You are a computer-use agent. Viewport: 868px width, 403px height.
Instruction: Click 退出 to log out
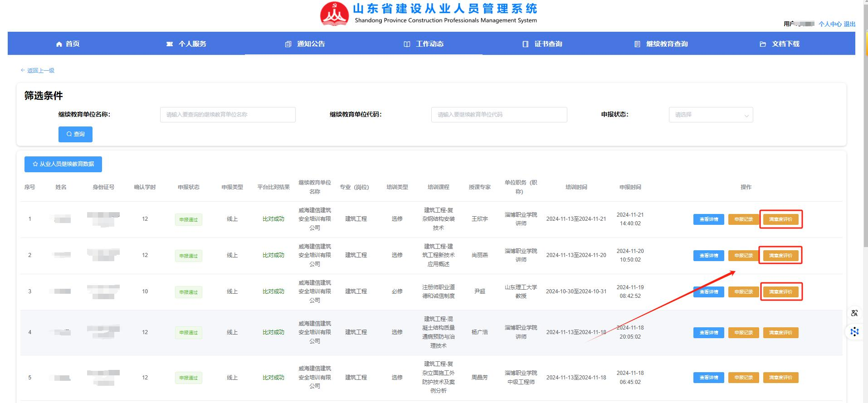849,24
